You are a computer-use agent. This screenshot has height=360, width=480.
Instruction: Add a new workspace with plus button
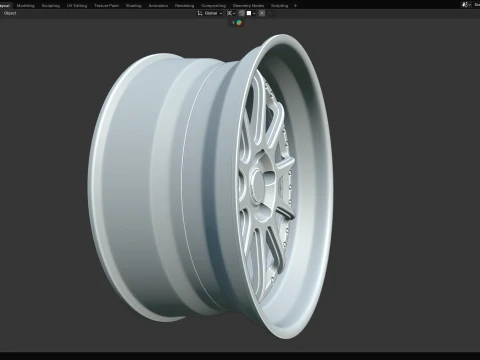[x=295, y=6]
